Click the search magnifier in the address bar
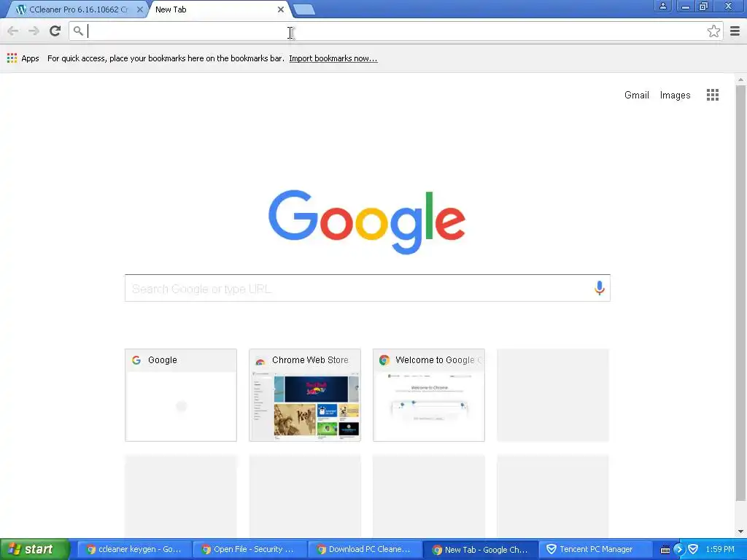Viewport: 747px width, 560px height. [x=78, y=31]
